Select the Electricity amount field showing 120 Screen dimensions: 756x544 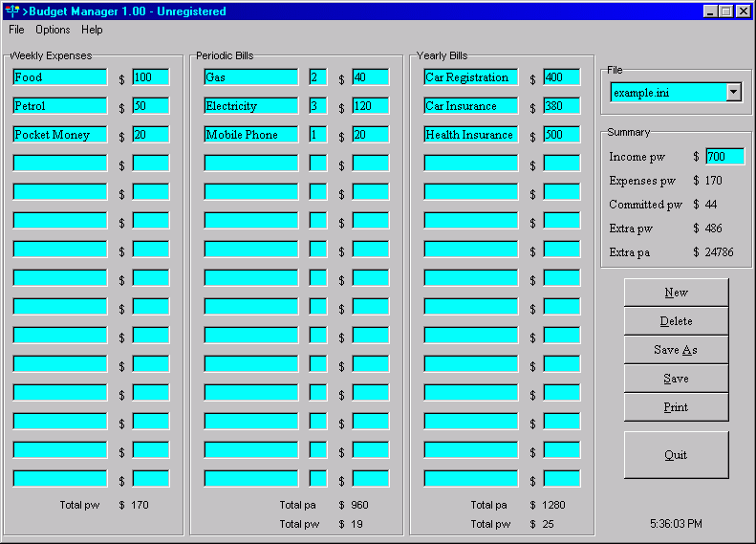pos(370,106)
